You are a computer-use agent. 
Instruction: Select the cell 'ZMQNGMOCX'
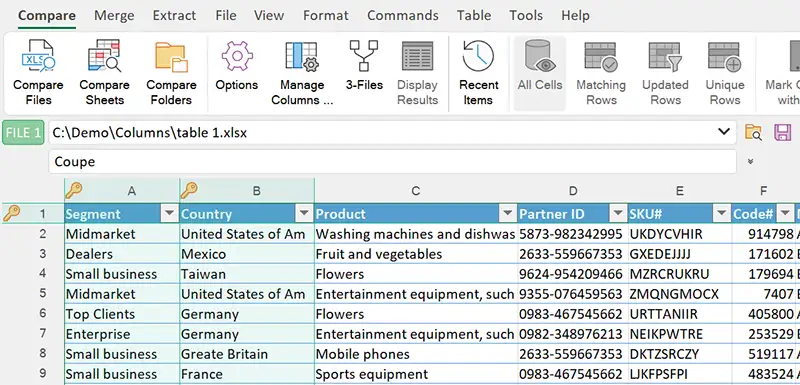tap(680, 294)
